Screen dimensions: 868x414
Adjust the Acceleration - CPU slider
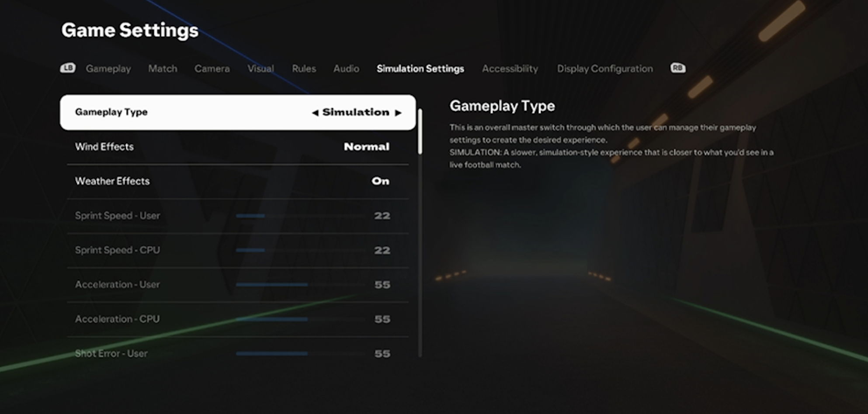[x=300, y=319]
